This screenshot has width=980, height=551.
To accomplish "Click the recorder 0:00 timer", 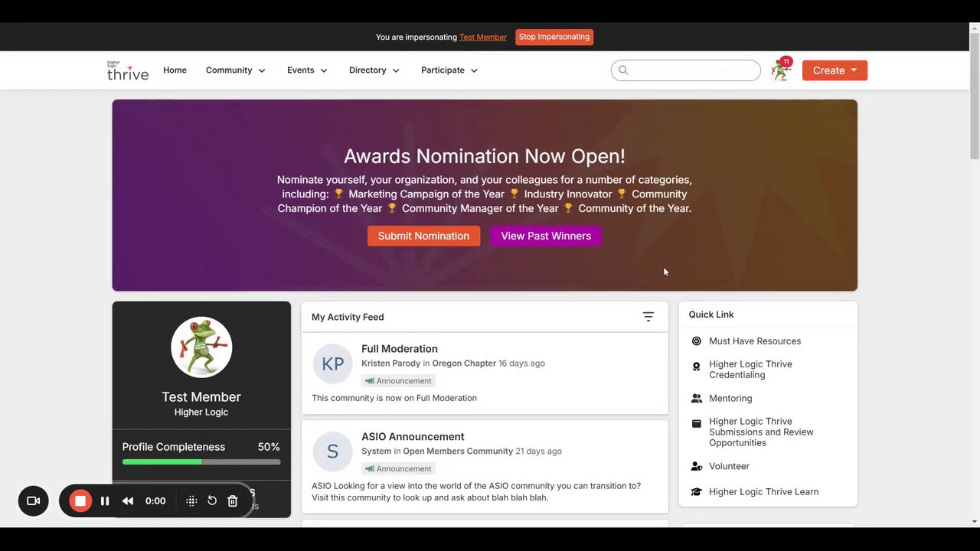I will point(155,501).
